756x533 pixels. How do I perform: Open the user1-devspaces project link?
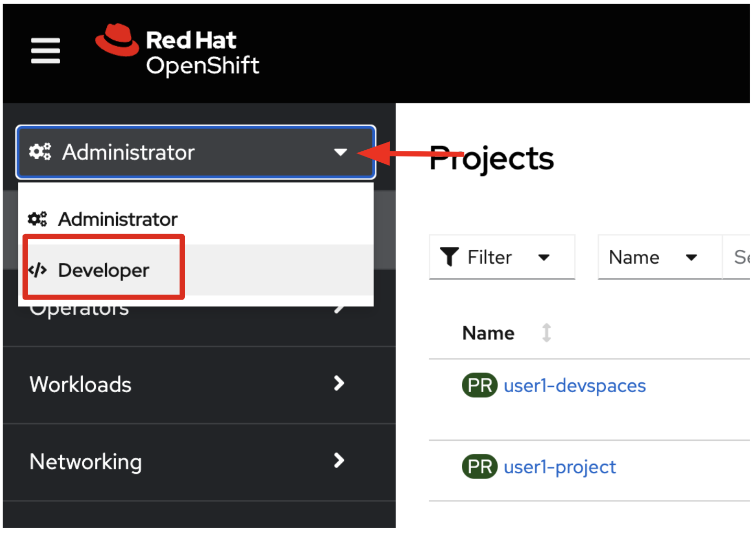pyautogui.click(x=574, y=386)
